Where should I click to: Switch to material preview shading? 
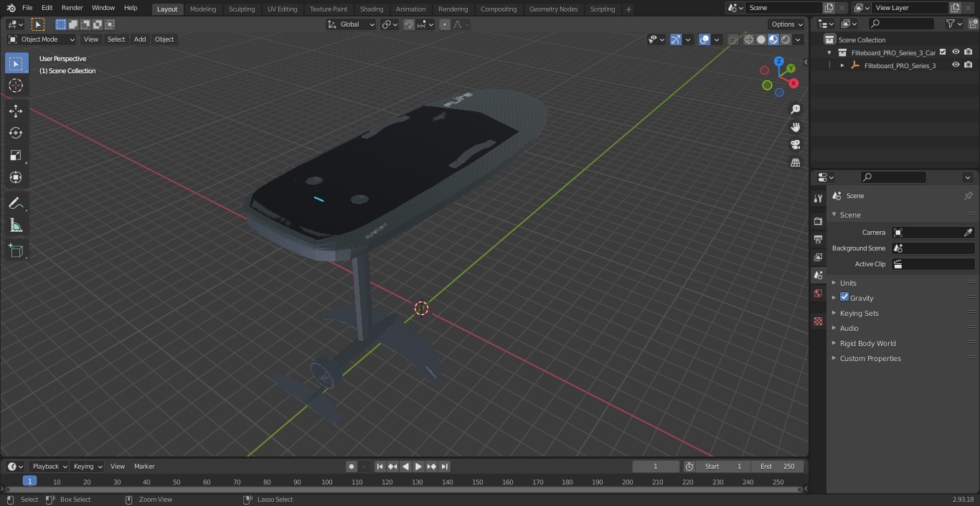(x=773, y=39)
